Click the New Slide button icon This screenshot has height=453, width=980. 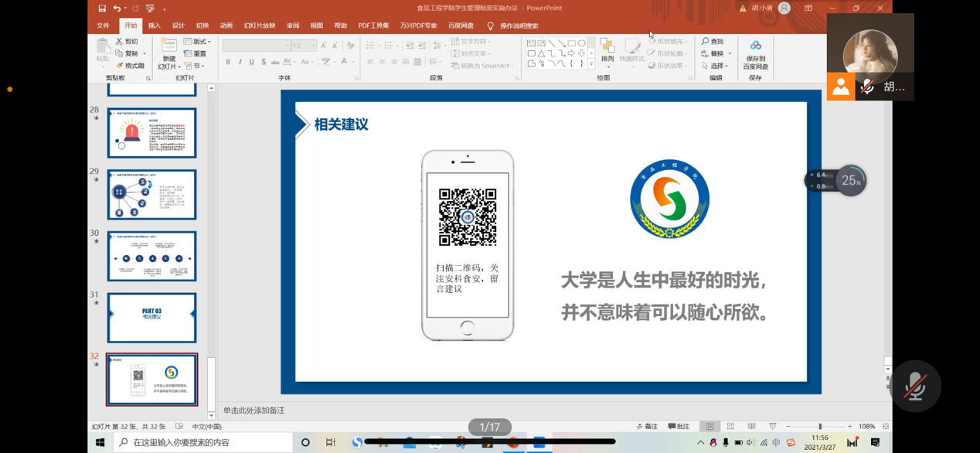[x=169, y=47]
